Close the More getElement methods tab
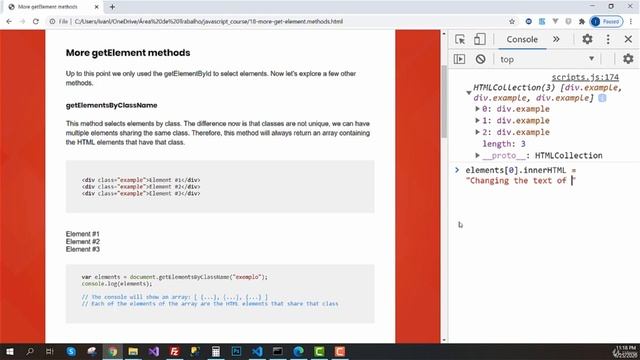The height and width of the screenshot is (360, 640). point(96,7)
